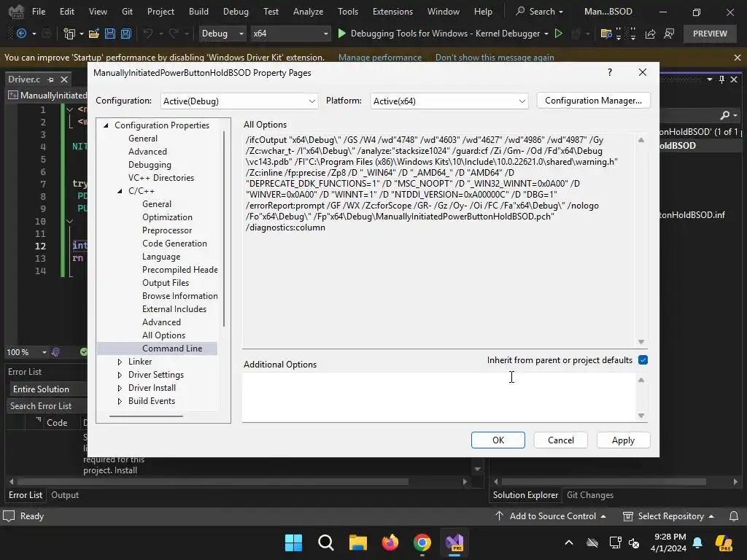Select All Options in the property tree
This screenshot has height=560, width=747.
click(163, 335)
